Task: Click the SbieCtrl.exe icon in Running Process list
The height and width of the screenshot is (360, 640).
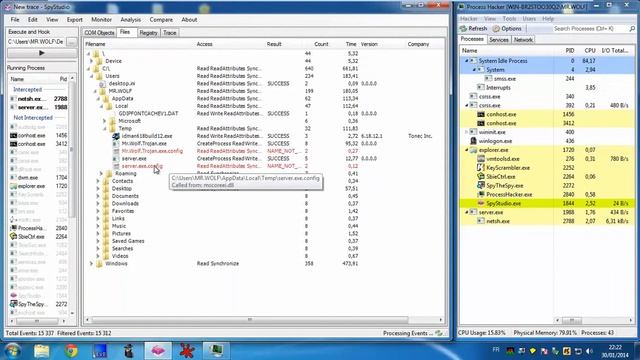Action: pyautogui.click(x=13, y=237)
